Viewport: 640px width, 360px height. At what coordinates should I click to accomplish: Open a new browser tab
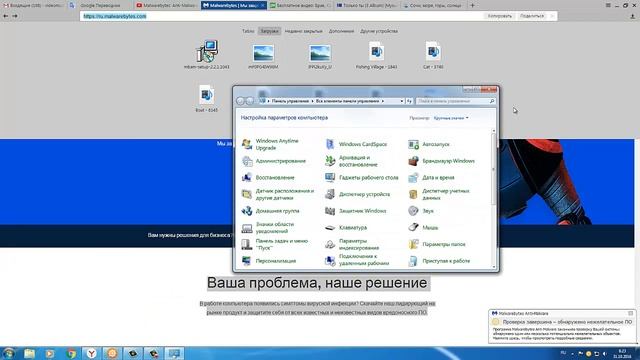coord(472,5)
